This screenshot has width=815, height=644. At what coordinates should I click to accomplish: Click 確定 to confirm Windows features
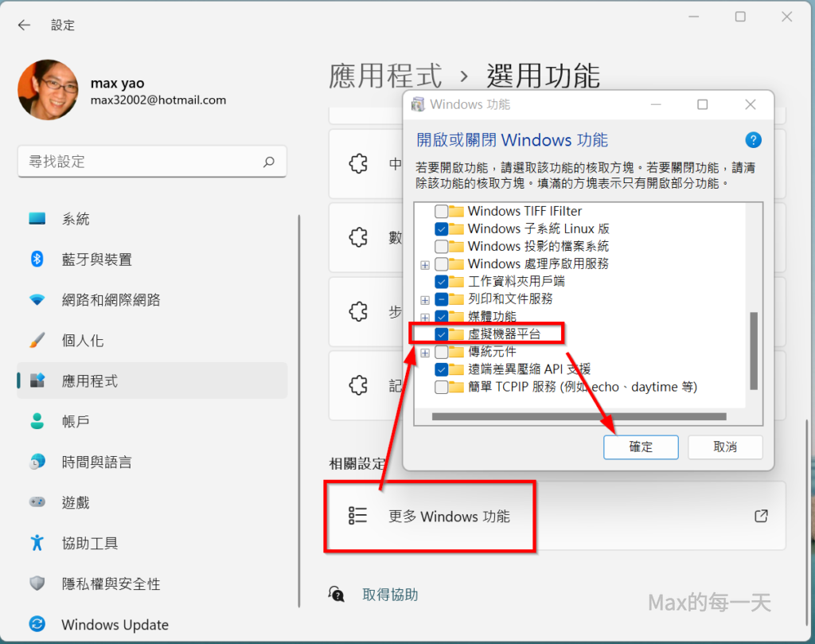[641, 447]
